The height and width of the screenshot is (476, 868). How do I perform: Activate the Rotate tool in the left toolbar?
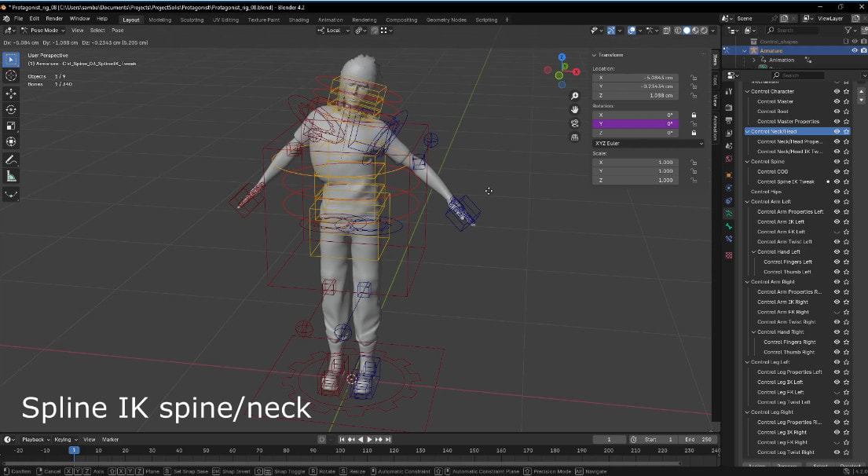tap(11, 109)
